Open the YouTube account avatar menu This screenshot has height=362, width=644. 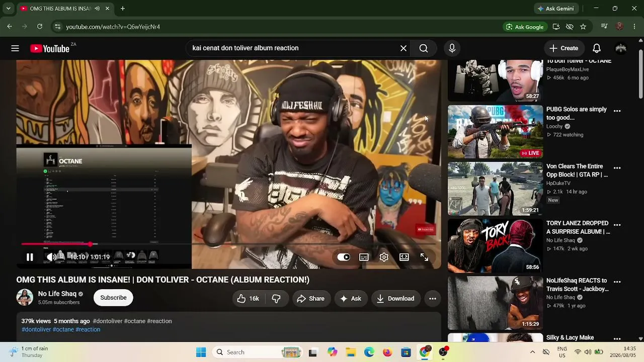click(x=621, y=48)
